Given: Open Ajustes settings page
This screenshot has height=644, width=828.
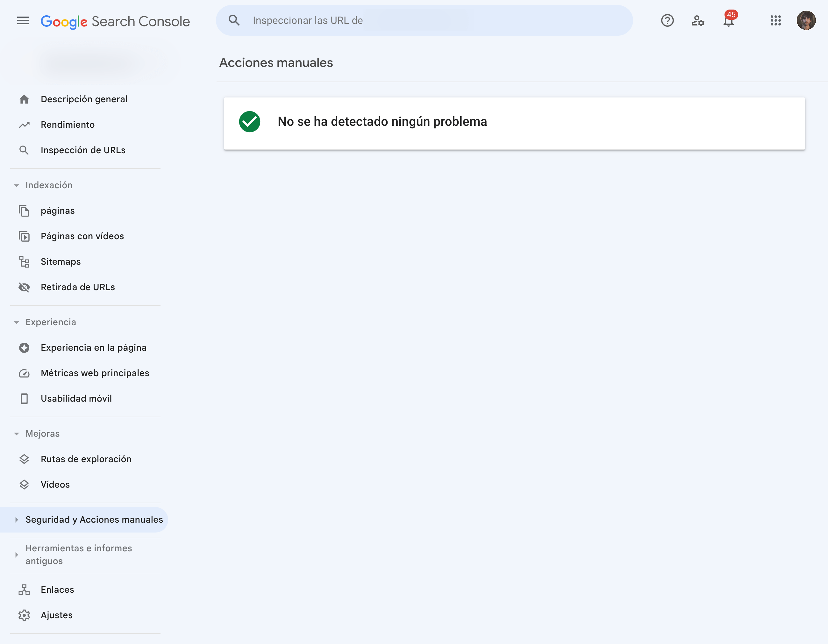Looking at the screenshot, I should (x=56, y=615).
